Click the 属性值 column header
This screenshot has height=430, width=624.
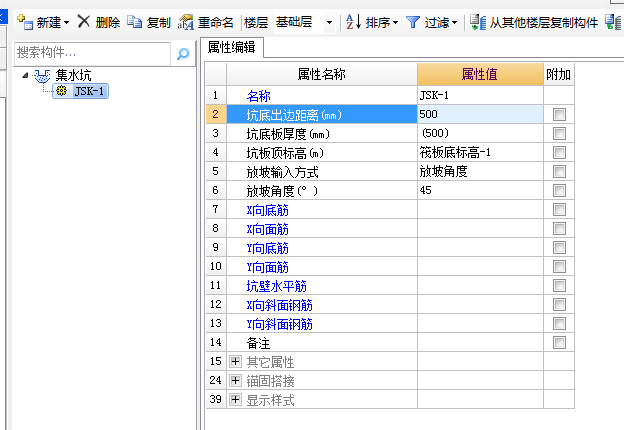pyautogui.click(x=480, y=74)
